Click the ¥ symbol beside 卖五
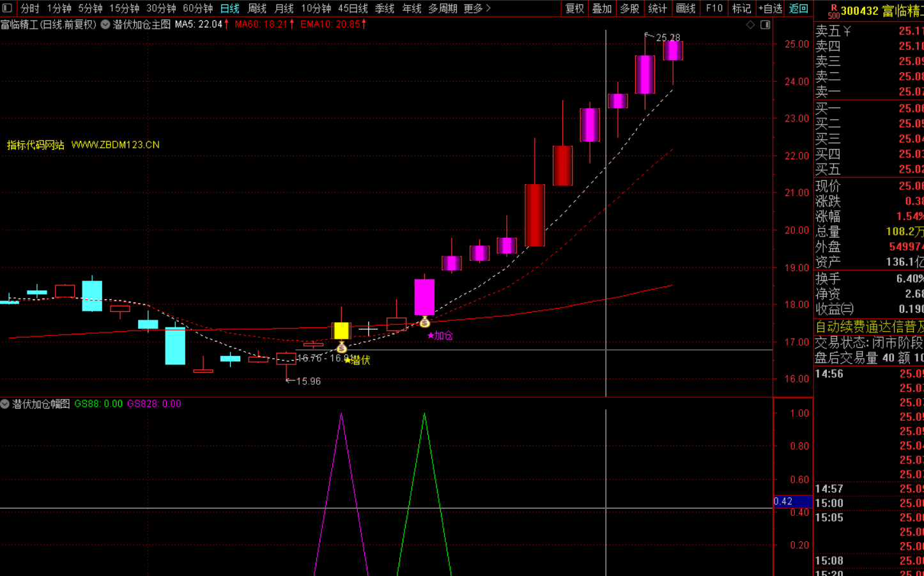 (x=847, y=31)
